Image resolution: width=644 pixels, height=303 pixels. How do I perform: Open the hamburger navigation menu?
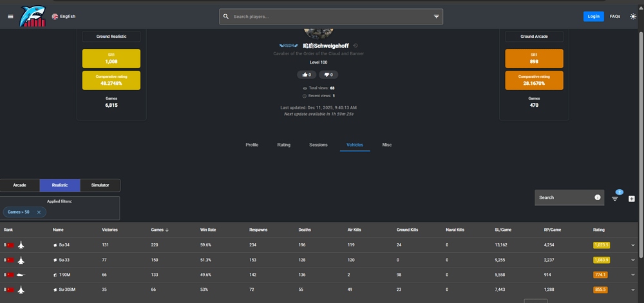point(10,17)
